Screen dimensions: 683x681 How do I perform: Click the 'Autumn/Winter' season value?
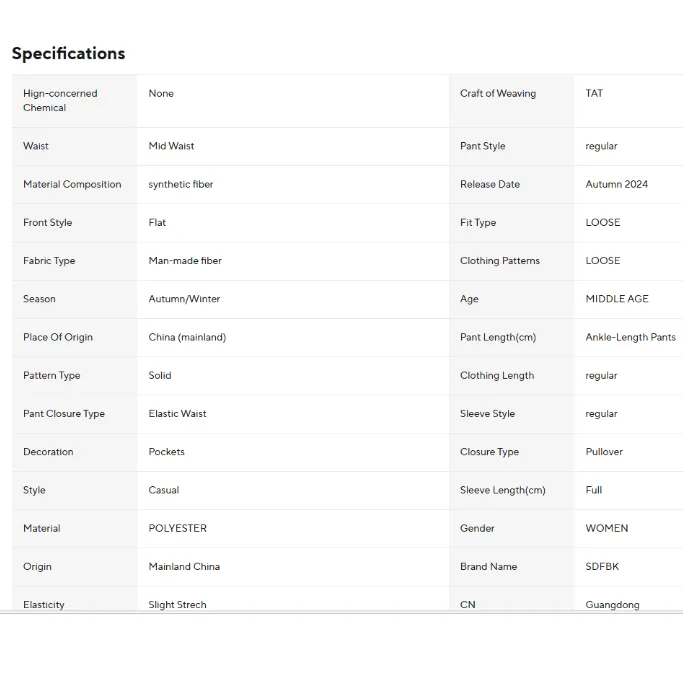184,299
